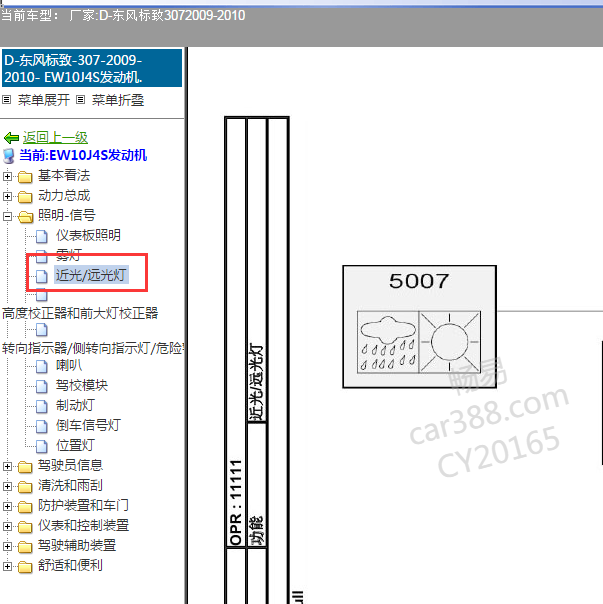Click the 舒适和便利 folder icon
The width and height of the screenshot is (603, 604).
click(25, 567)
